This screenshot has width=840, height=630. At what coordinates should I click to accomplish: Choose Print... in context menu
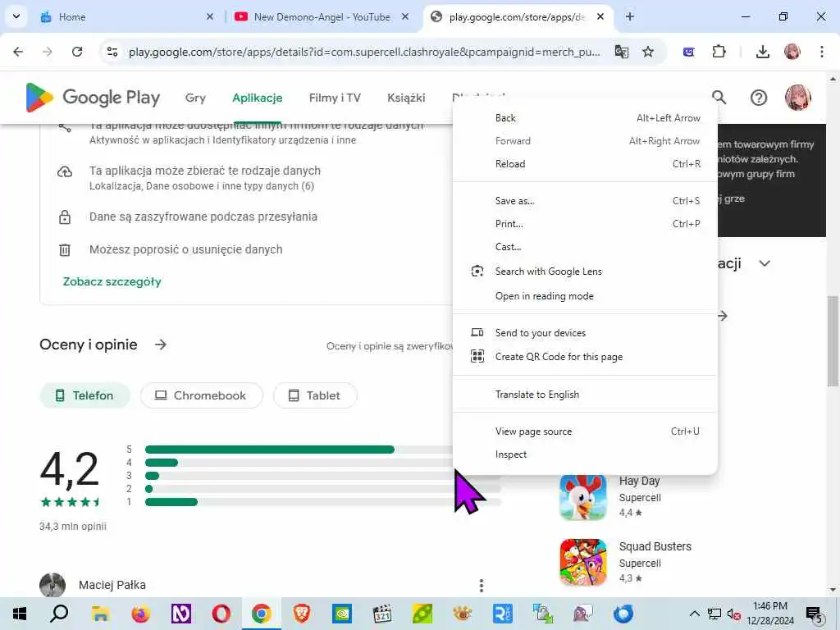tap(585, 224)
